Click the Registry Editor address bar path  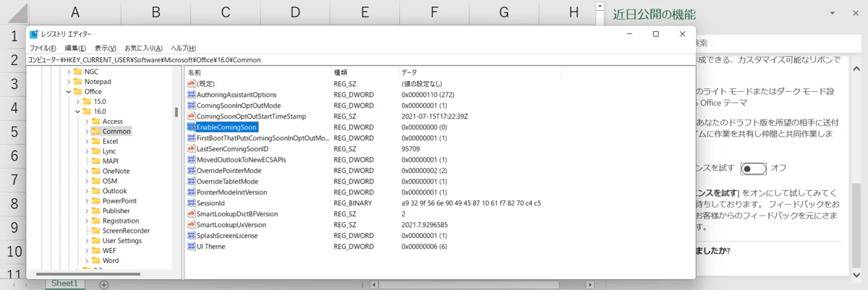360,60
